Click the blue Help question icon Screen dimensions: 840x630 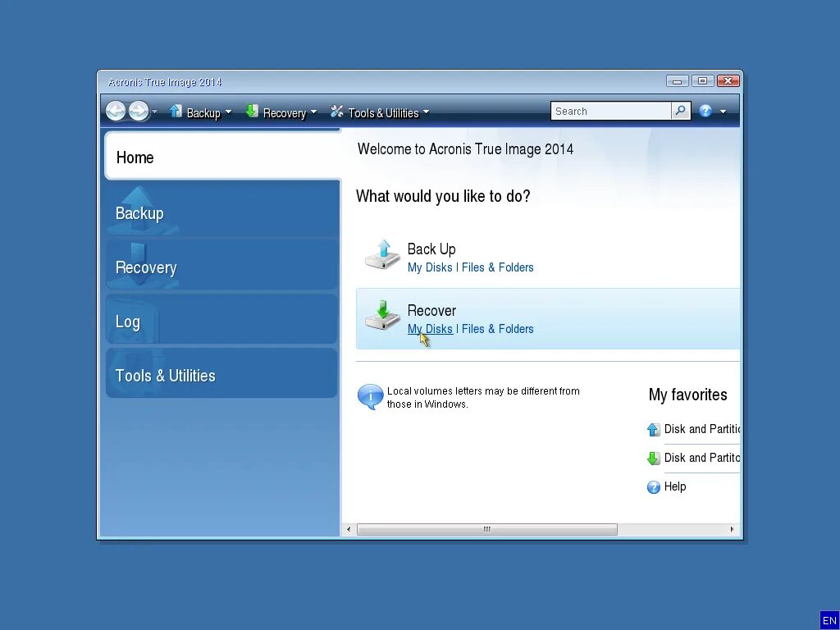pos(705,111)
